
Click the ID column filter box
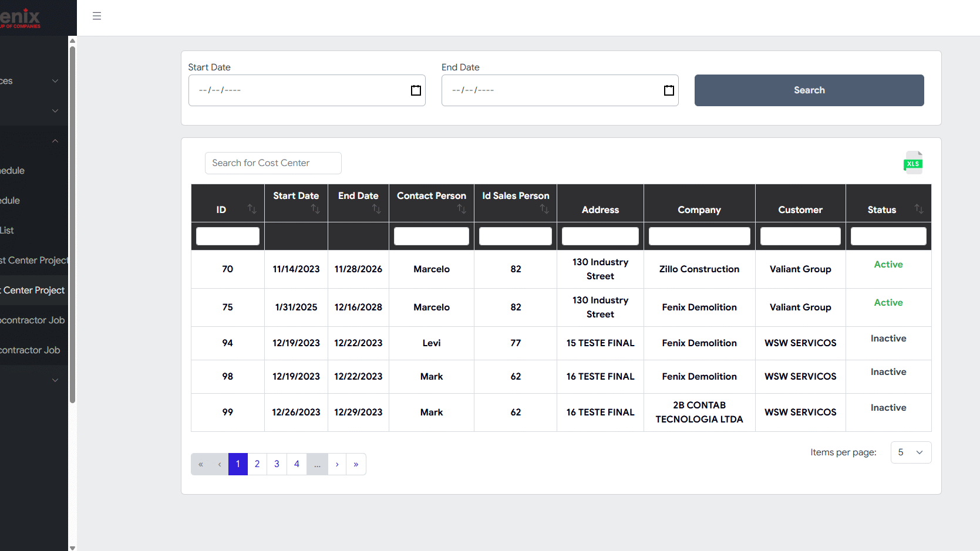[x=228, y=236]
